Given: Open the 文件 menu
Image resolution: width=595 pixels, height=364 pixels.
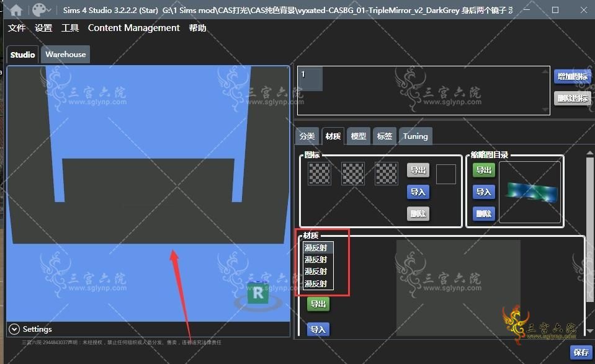Looking at the screenshot, I should pyautogui.click(x=17, y=28).
